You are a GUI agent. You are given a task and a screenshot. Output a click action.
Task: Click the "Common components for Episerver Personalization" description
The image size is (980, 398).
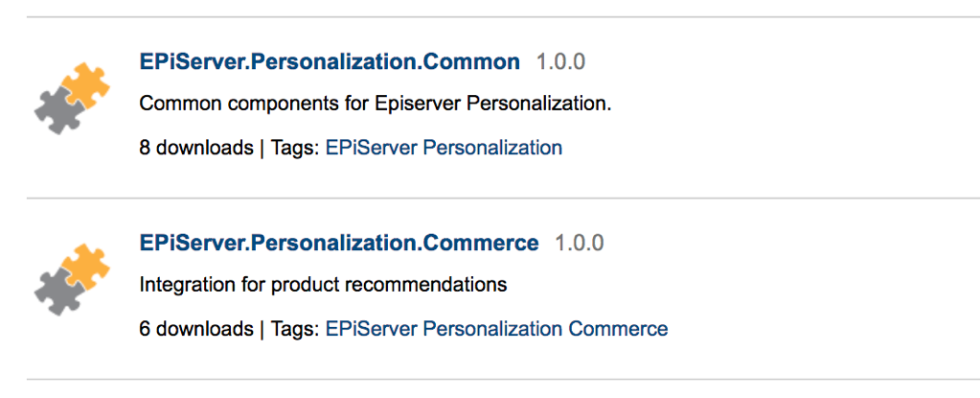pyautogui.click(x=376, y=103)
